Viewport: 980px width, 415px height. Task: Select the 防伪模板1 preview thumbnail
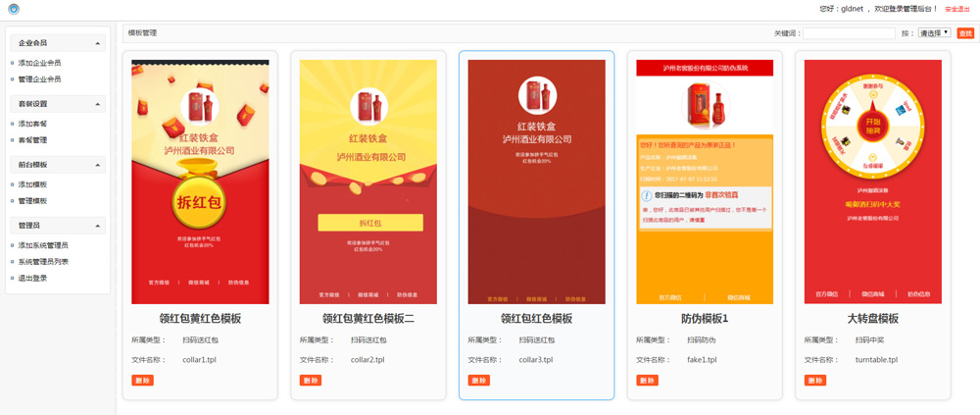[705, 182]
